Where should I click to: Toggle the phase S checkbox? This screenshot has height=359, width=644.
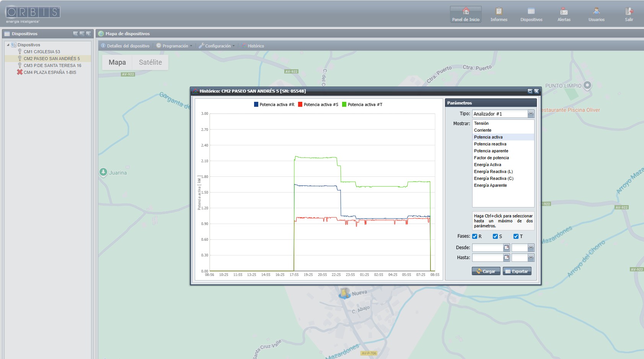pyautogui.click(x=495, y=237)
